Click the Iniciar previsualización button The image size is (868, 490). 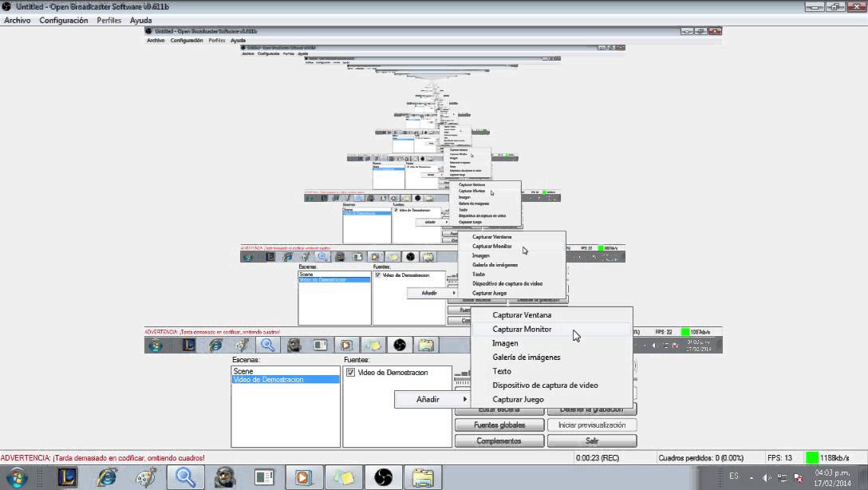(x=592, y=425)
